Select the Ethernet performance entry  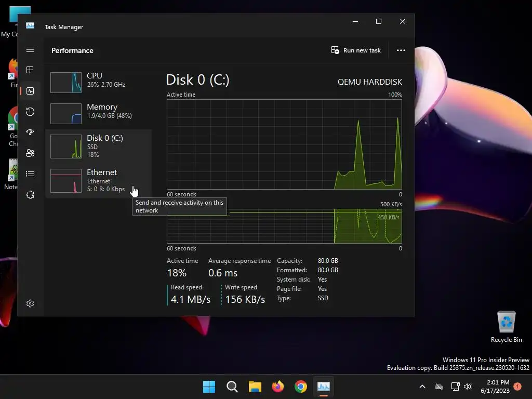point(98,181)
